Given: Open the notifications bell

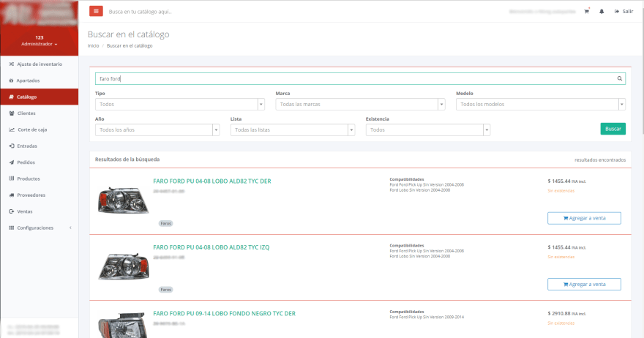Looking at the screenshot, I should click(602, 12).
